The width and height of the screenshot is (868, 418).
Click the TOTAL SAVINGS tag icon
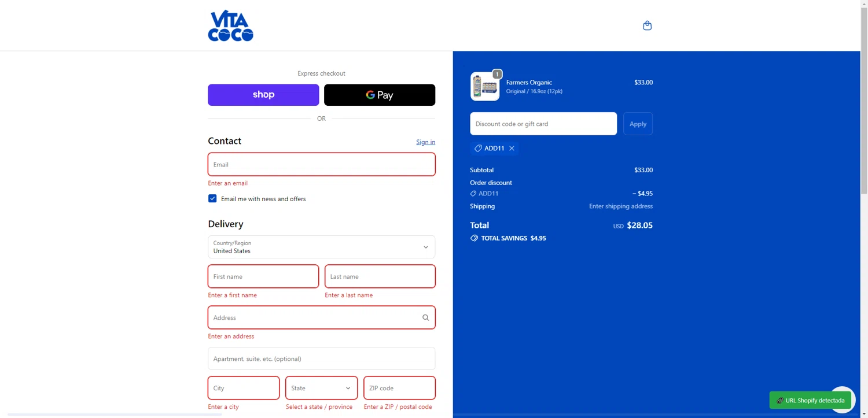(x=474, y=238)
